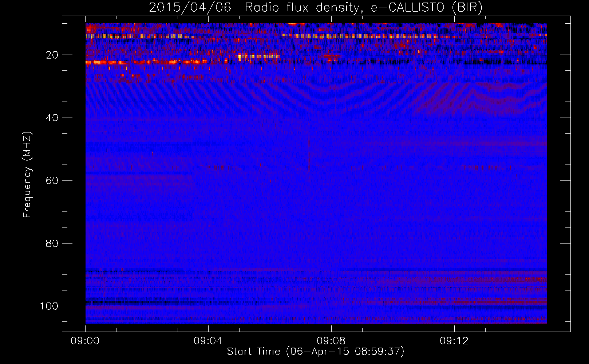Click the date '2015/04/06' in the title
The image size is (589, 364).
[x=190, y=8]
